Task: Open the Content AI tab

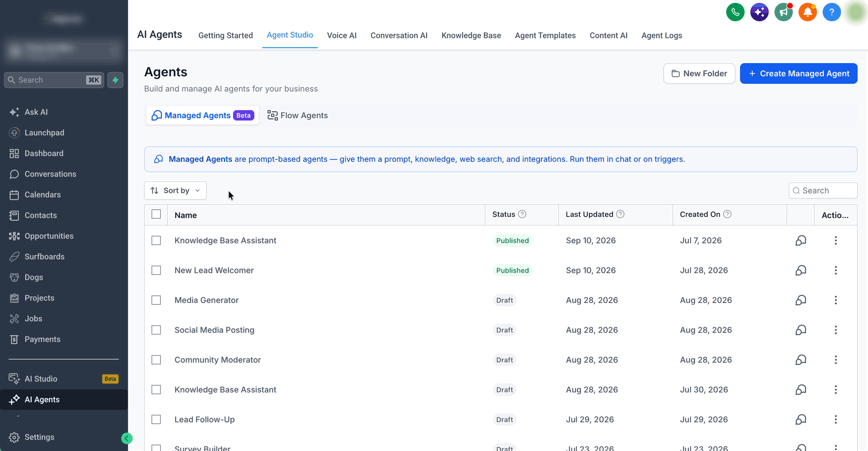Action: [609, 36]
